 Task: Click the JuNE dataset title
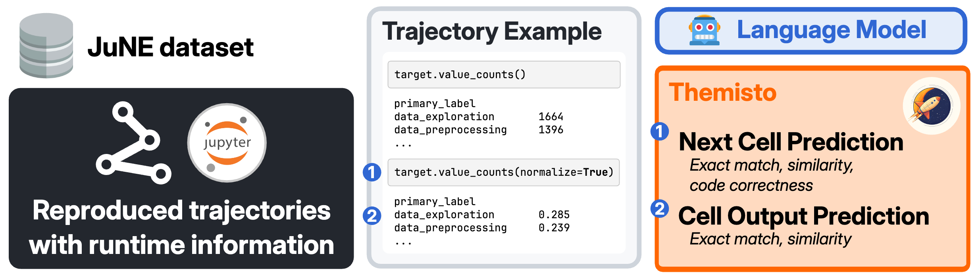coord(170,47)
